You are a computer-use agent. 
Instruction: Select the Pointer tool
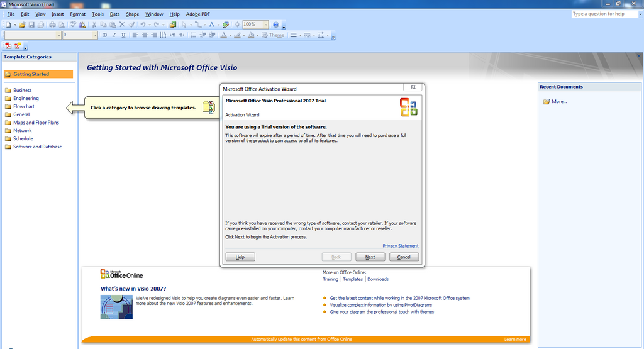184,25
